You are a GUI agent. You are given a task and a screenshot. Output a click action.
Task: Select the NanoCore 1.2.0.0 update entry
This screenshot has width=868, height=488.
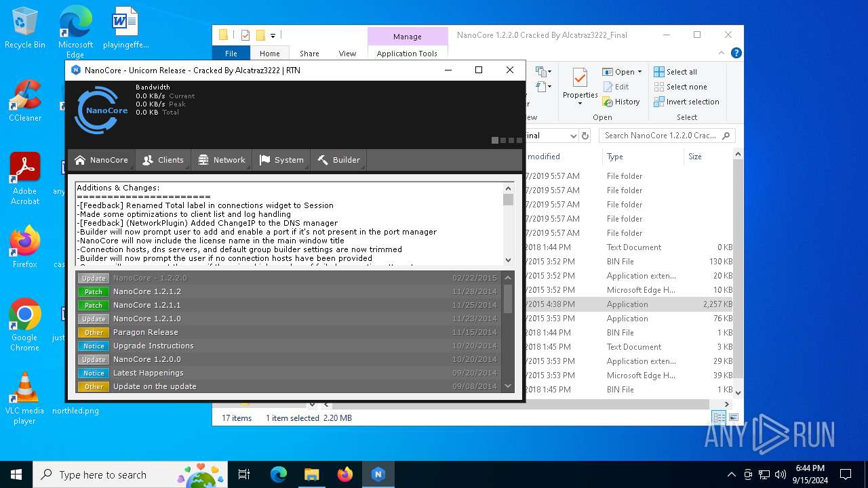pyautogui.click(x=288, y=359)
